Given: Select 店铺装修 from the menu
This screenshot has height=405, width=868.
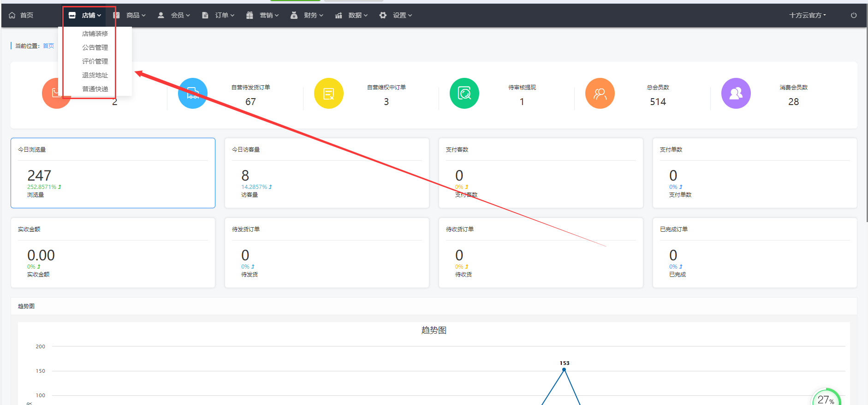Looking at the screenshot, I should tap(95, 34).
